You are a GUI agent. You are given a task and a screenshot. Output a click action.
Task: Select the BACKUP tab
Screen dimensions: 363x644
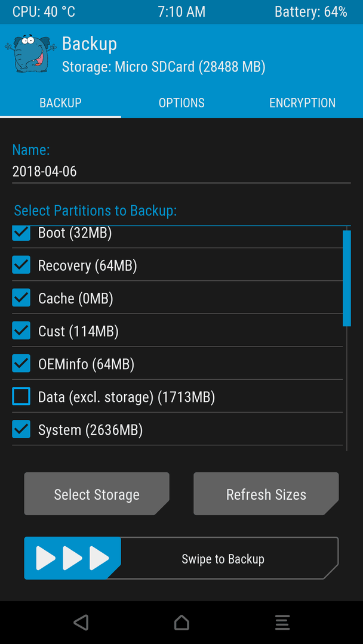pos(60,103)
